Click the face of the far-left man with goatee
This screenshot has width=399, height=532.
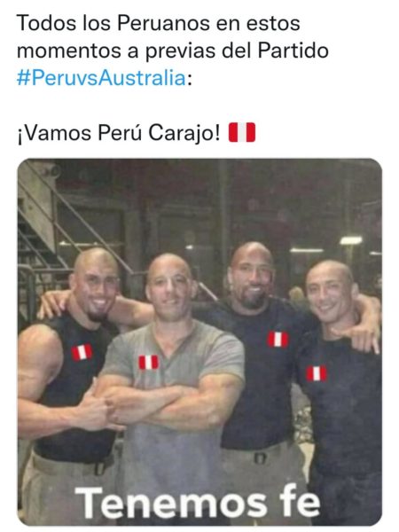point(97,288)
